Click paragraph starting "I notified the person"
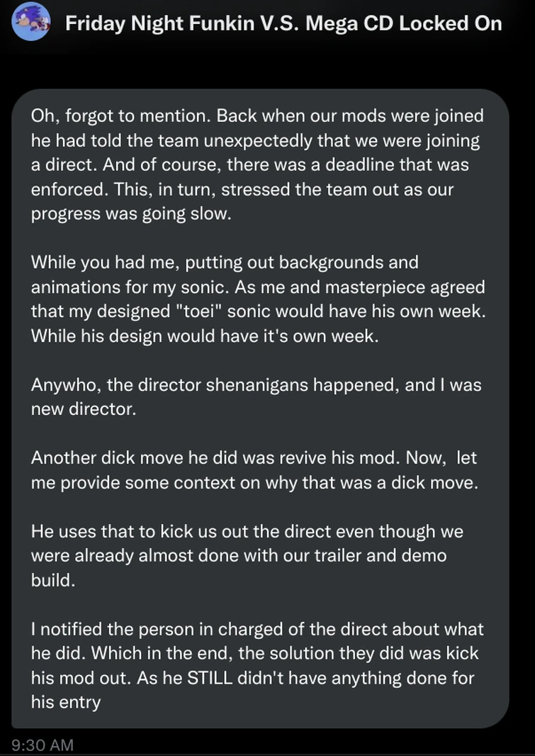 coord(257,665)
